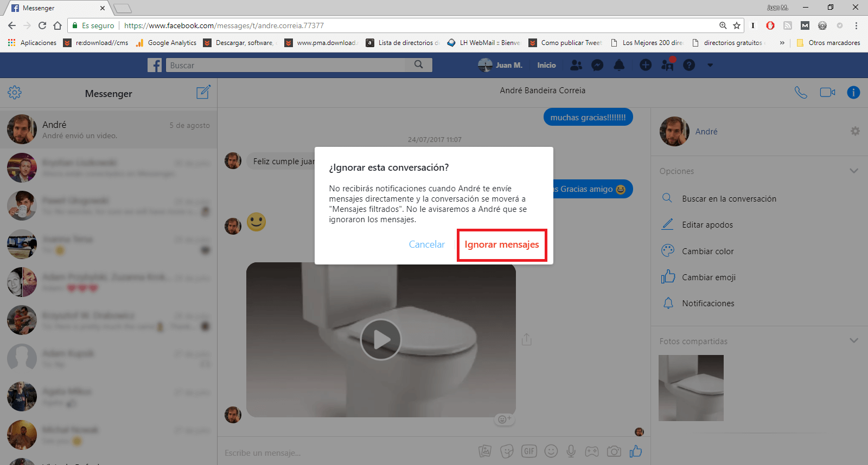
Task: Click the plus create icon in top bar
Action: [646, 65]
